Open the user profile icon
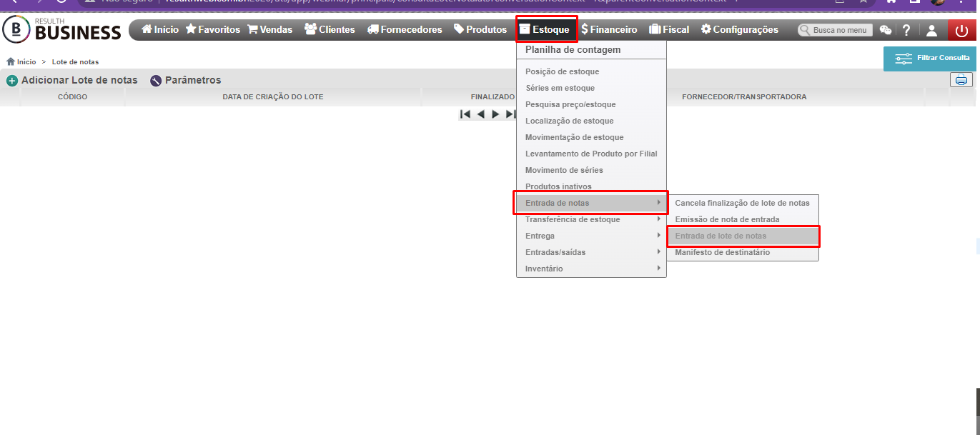This screenshot has height=435, width=980. click(x=931, y=30)
